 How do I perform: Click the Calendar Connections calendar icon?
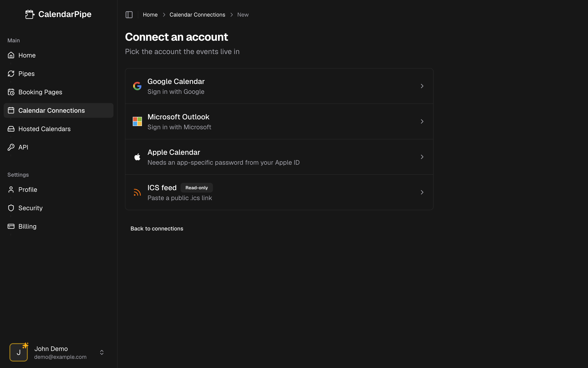pos(11,110)
